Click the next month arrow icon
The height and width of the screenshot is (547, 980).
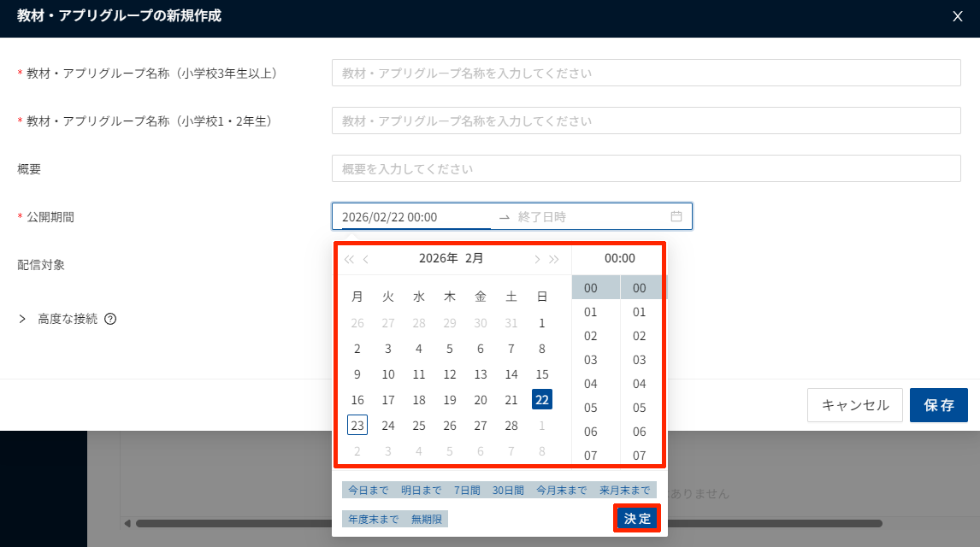click(x=537, y=259)
